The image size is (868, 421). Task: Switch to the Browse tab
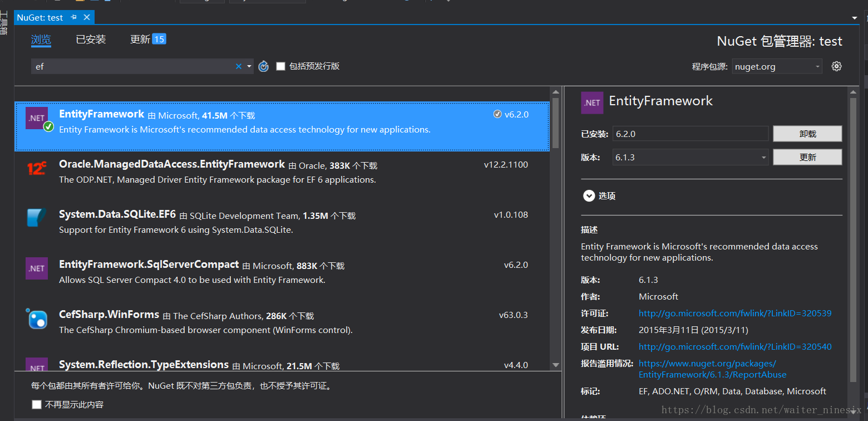tap(41, 39)
